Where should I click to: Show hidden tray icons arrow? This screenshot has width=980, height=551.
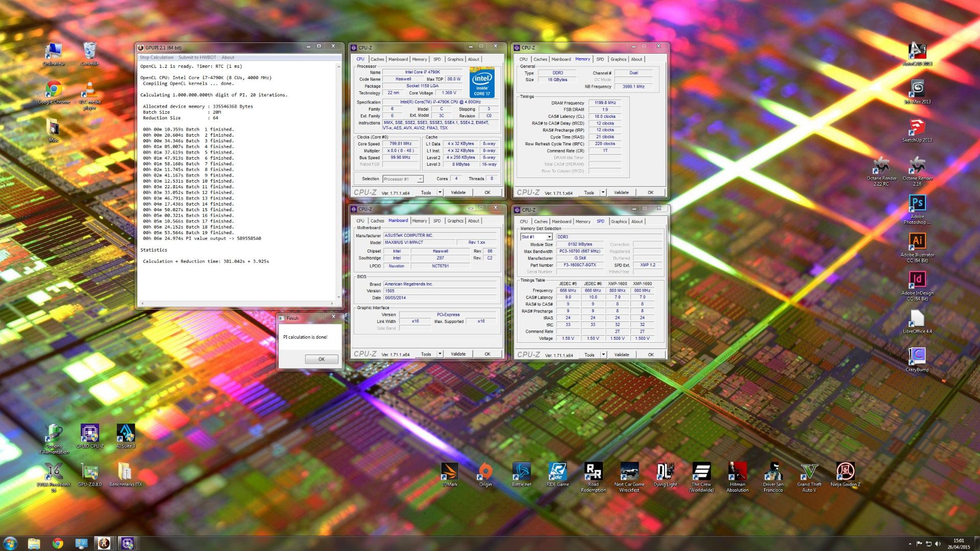(910, 544)
